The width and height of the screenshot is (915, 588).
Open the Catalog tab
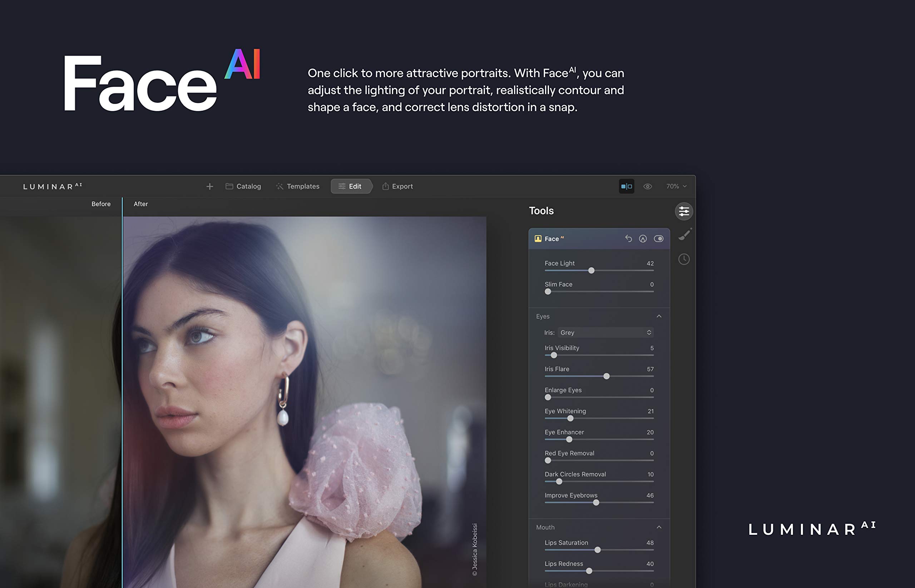pos(243,186)
